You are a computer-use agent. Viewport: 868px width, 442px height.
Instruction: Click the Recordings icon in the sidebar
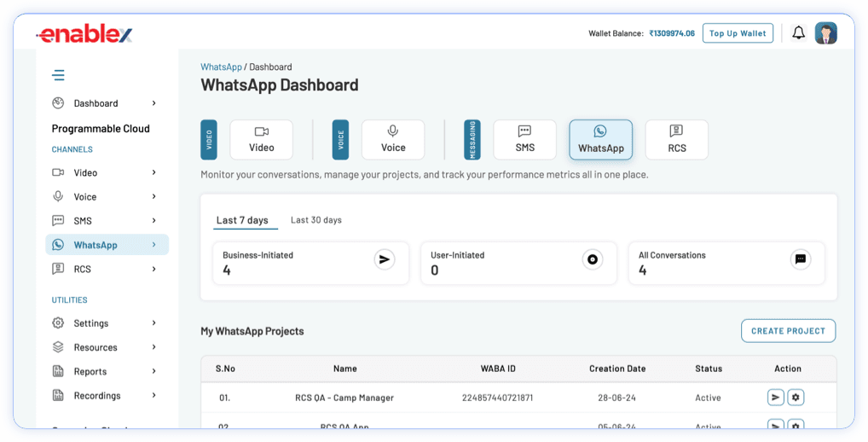pyautogui.click(x=58, y=395)
